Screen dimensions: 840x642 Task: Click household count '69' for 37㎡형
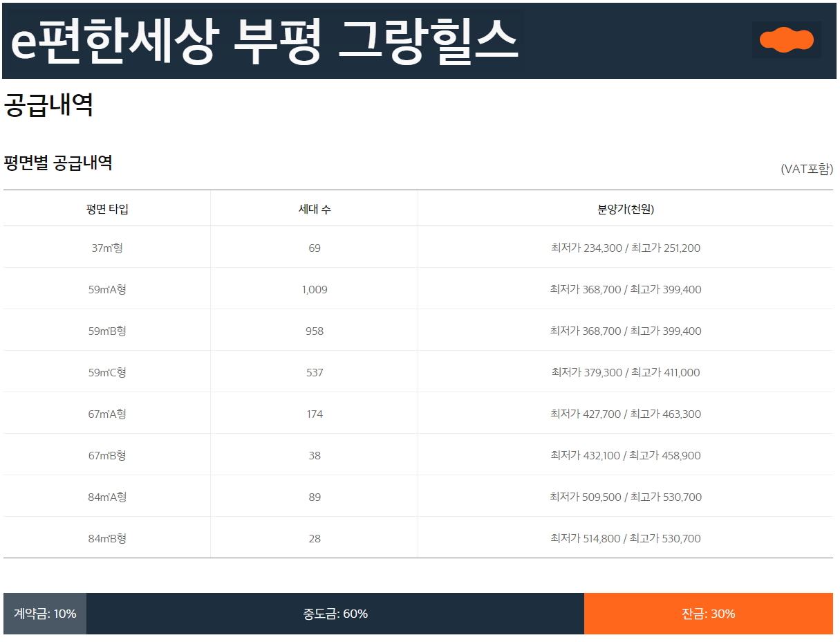point(315,248)
